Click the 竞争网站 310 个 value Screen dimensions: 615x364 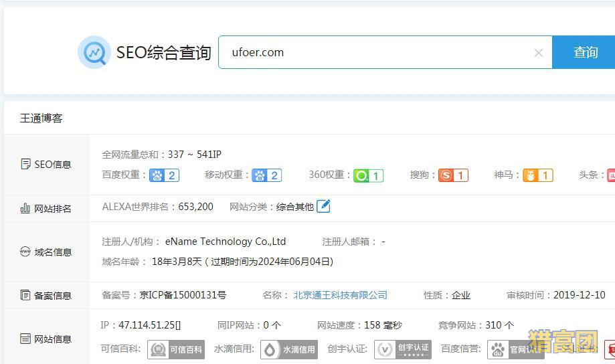[x=500, y=325]
